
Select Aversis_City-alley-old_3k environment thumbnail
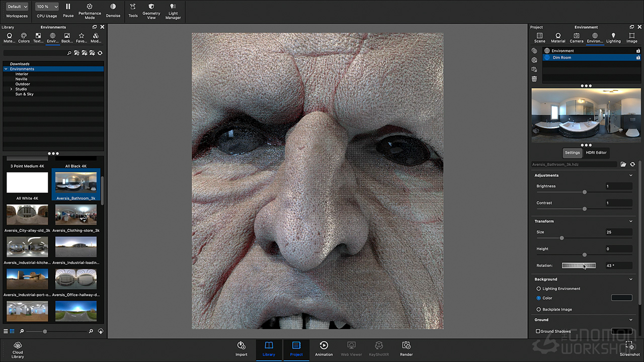tap(27, 215)
